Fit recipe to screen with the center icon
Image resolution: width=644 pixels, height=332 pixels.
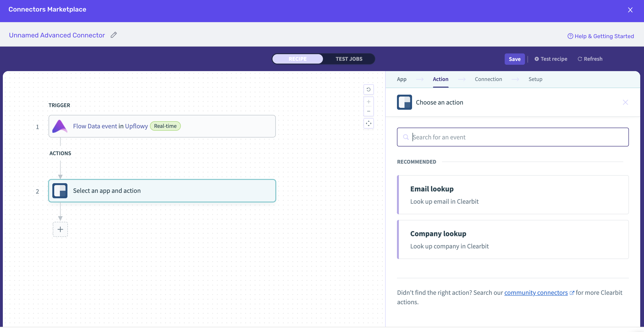point(368,123)
